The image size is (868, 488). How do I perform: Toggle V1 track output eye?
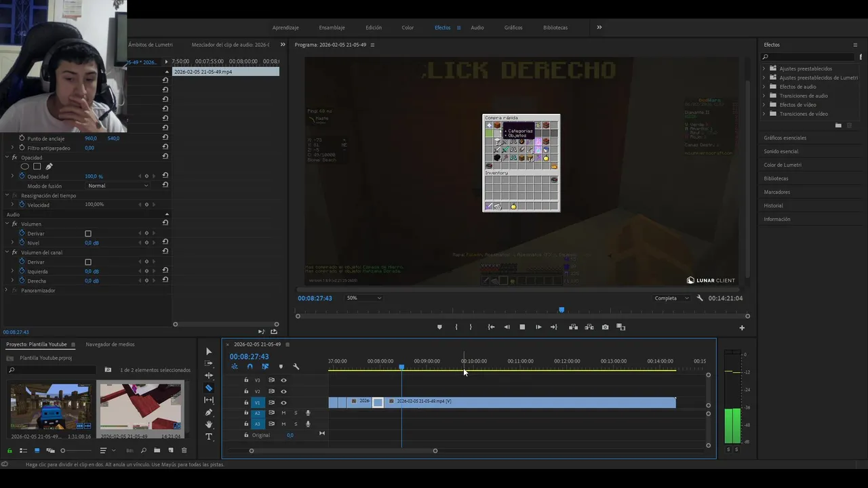pos(283,403)
